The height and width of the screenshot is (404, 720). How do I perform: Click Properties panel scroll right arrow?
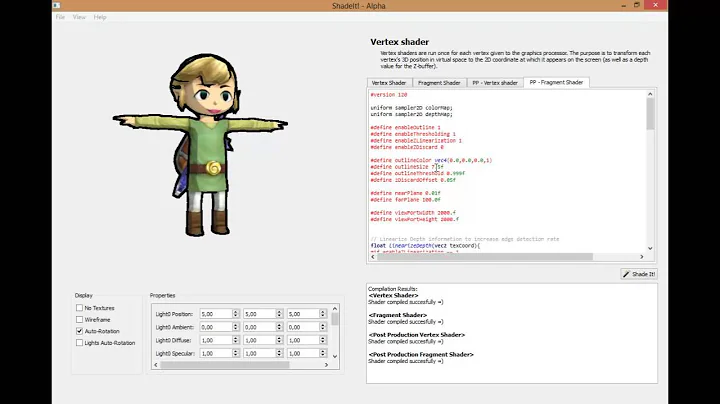[x=326, y=365]
